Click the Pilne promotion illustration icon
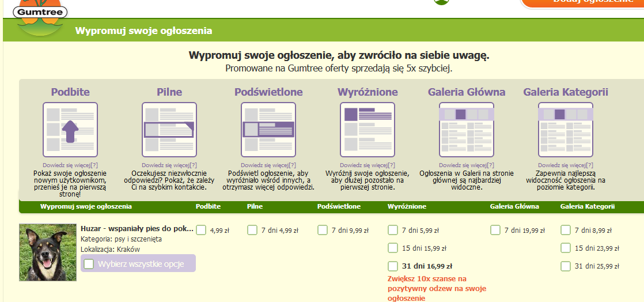 click(169, 130)
